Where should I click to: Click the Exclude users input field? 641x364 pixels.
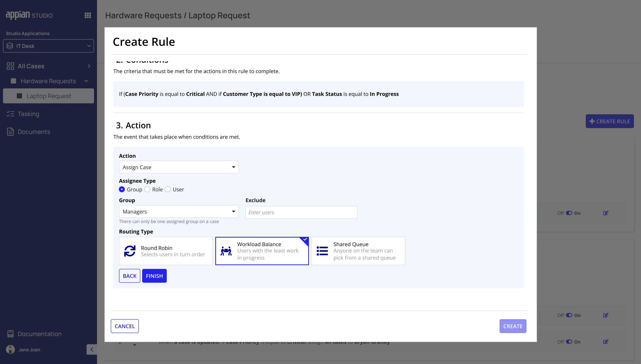coord(301,212)
